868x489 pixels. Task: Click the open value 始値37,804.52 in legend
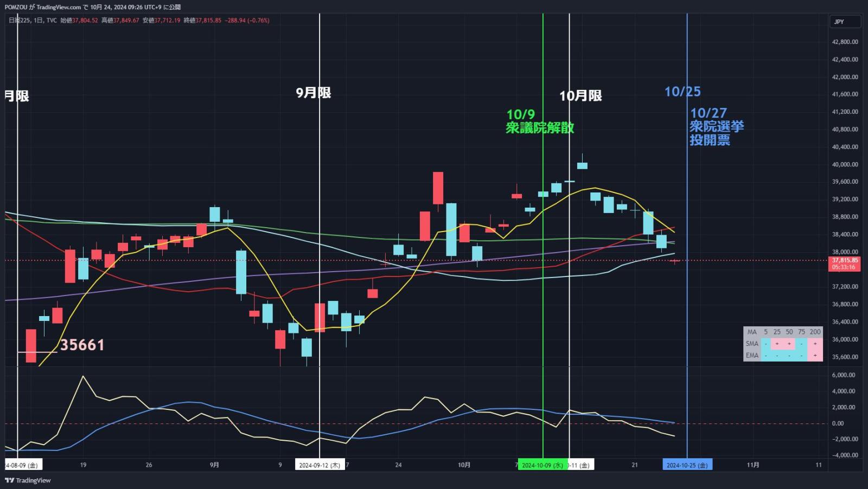[x=79, y=21]
